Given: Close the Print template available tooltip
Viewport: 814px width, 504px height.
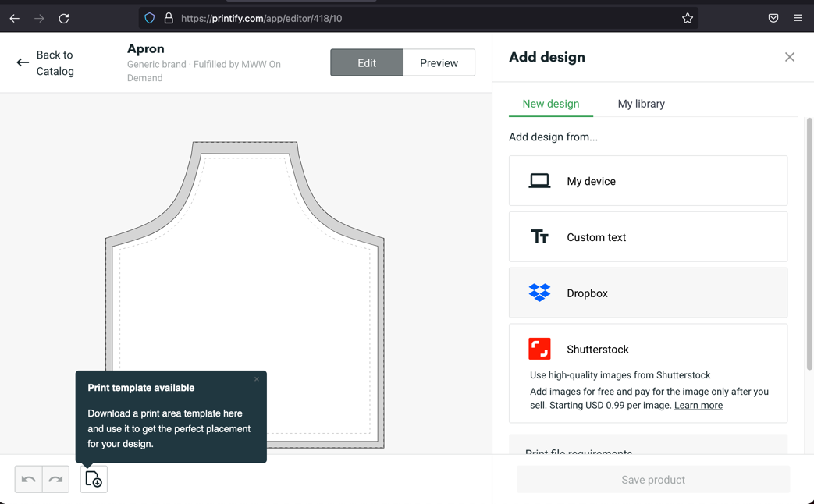Looking at the screenshot, I should pyautogui.click(x=257, y=379).
